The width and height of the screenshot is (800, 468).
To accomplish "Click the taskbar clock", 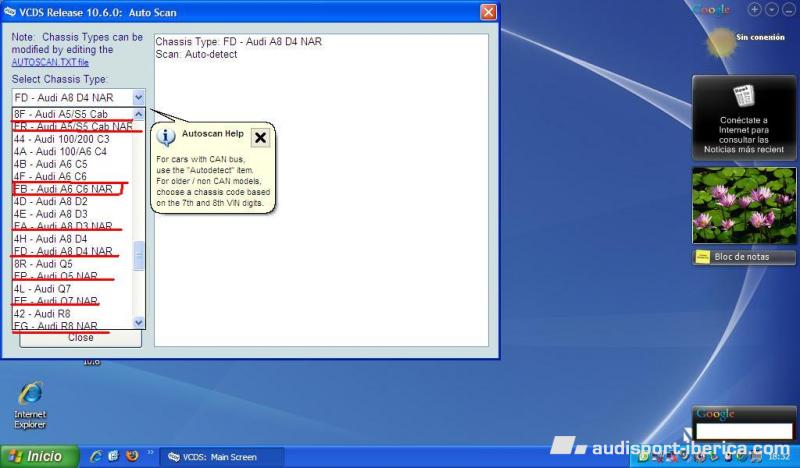I will tap(779, 457).
